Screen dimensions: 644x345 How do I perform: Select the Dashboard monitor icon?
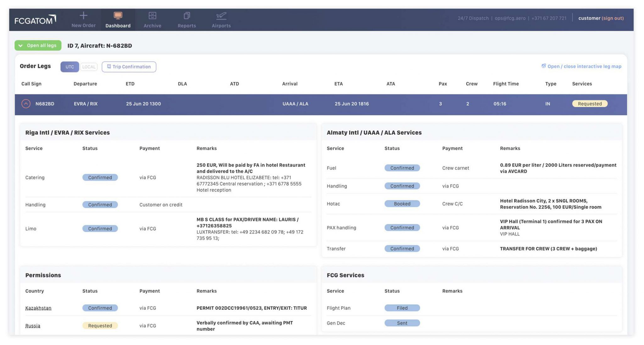tap(118, 14)
